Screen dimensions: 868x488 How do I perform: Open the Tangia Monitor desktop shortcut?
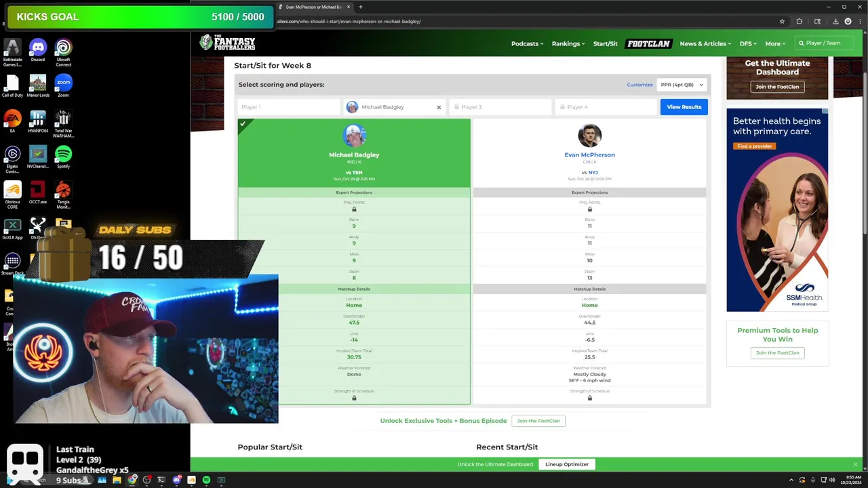63,195
